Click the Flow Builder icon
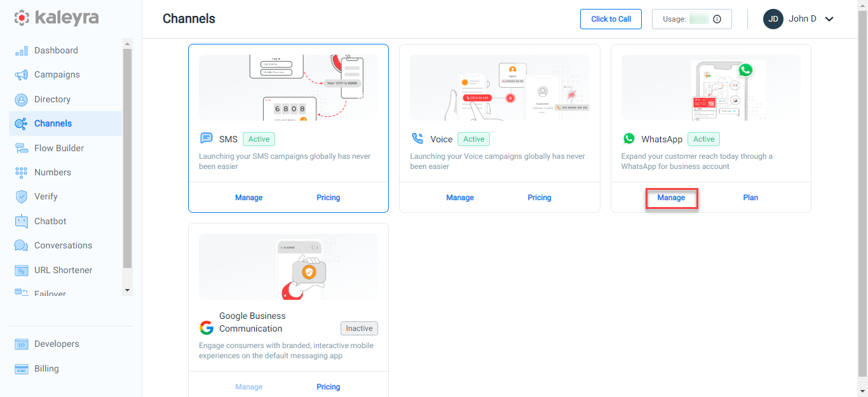This screenshot has height=397, width=868. pos(22,148)
